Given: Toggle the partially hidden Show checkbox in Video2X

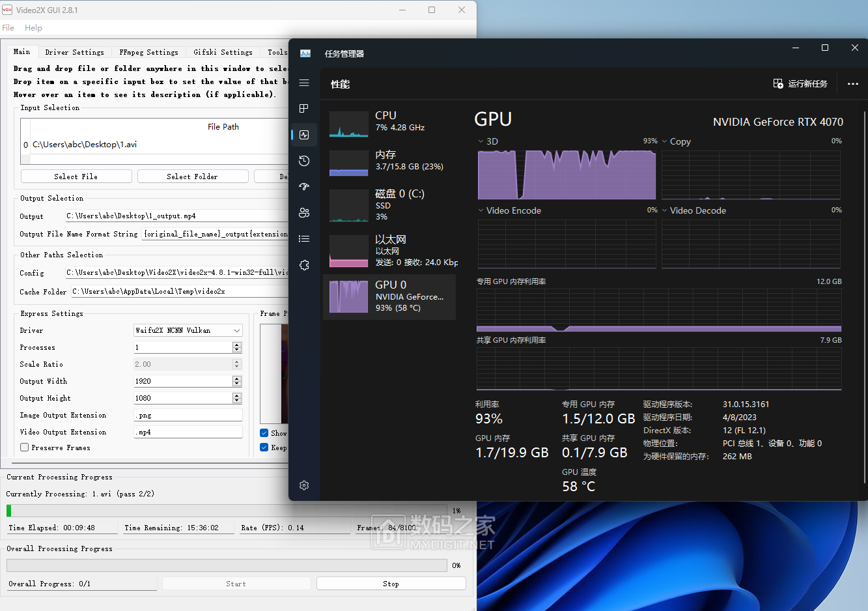Looking at the screenshot, I should [x=264, y=433].
